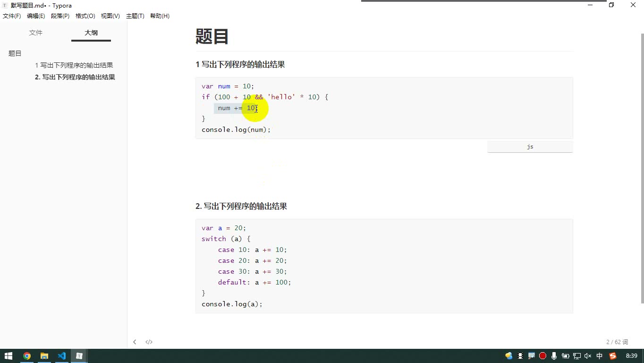Viewport: 644px width, 363px height.
Task: Open the 文件(F) menu
Action: pos(12,16)
